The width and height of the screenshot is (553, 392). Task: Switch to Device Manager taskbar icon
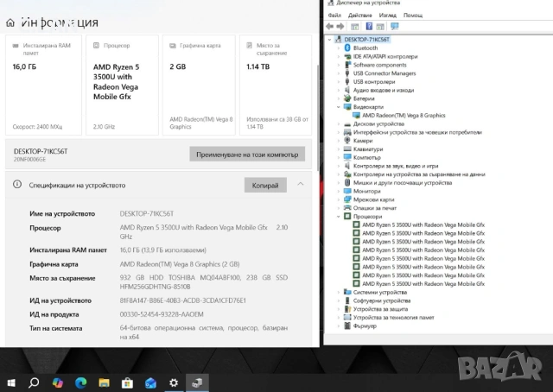(x=197, y=383)
